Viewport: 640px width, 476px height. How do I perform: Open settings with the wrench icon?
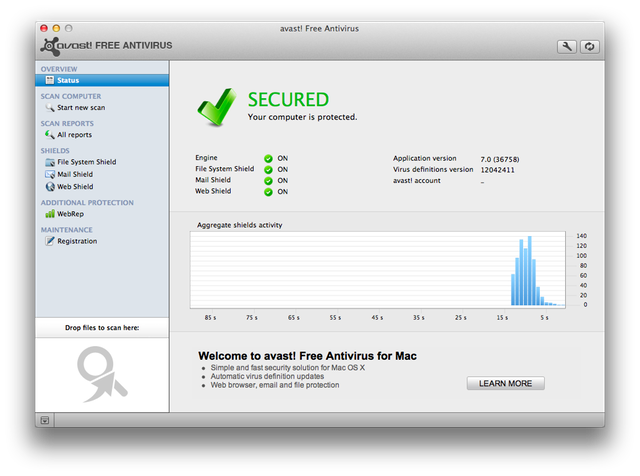point(567,47)
